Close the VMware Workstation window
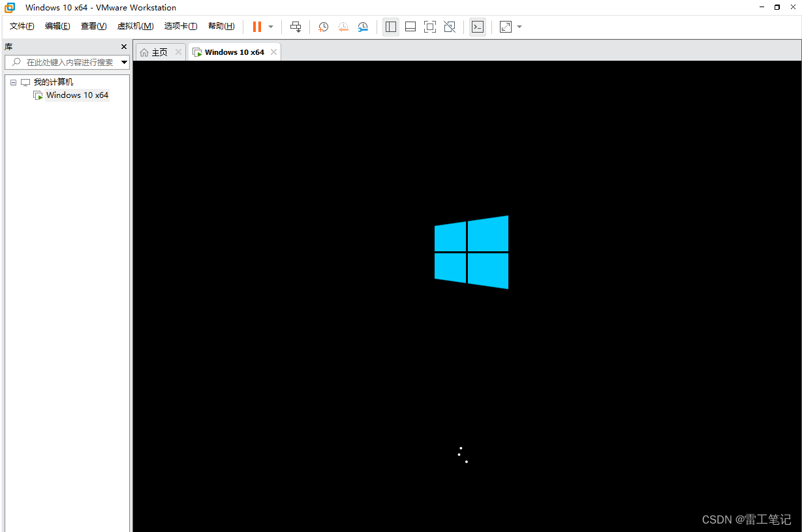The image size is (802, 532). pyautogui.click(x=793, y=7)
